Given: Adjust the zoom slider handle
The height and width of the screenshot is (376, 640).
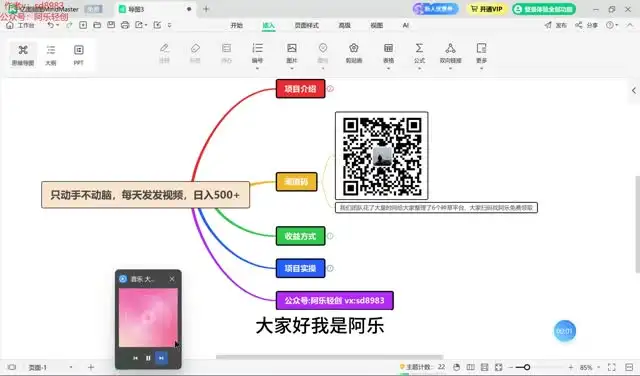Looking at the screenshot, I should [527, 367].
